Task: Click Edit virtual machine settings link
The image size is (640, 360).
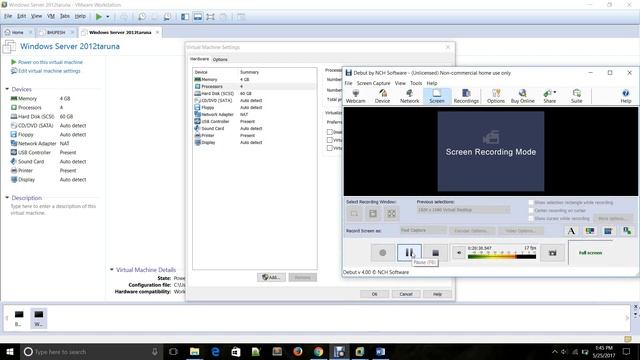Action: point(49,71)
